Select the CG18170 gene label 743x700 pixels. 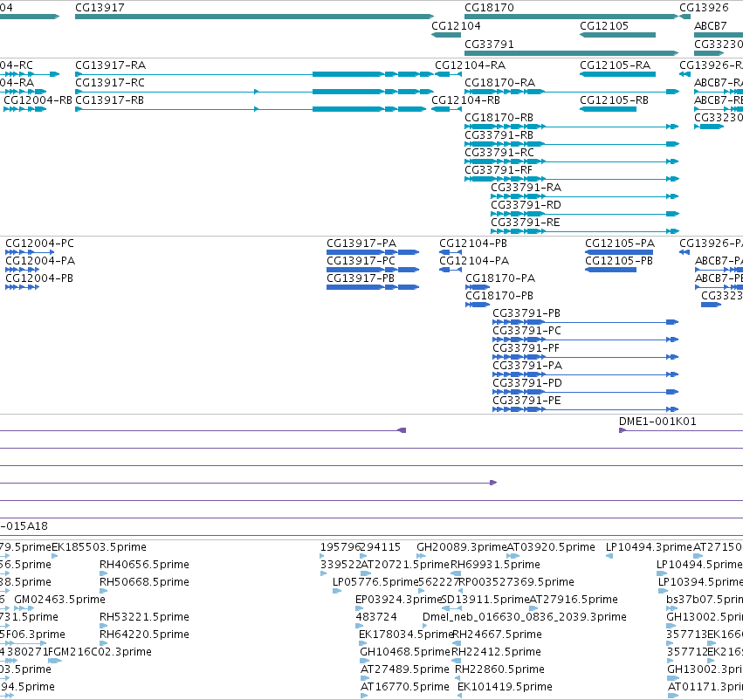[x=489, y=8]
